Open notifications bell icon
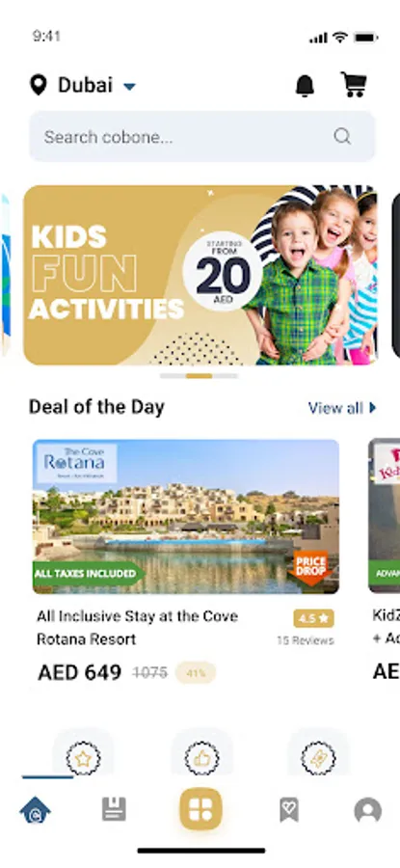 point(305,86)
